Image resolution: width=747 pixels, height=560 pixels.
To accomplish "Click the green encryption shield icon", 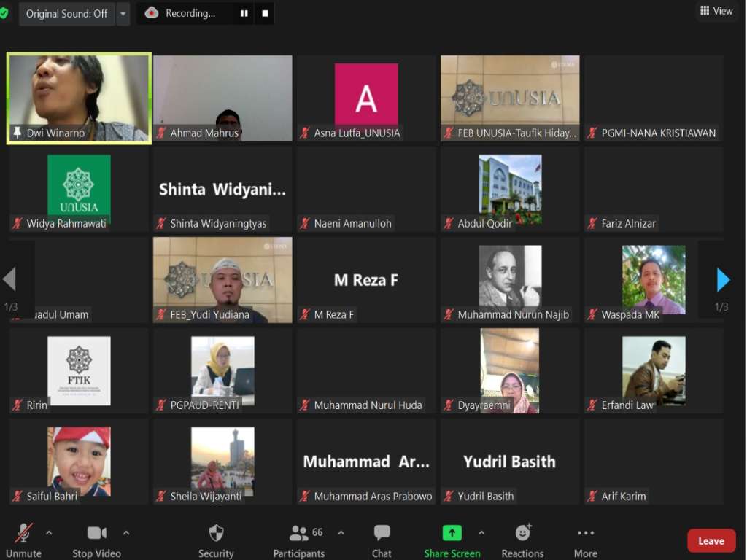I will click(x=4, y=13).
